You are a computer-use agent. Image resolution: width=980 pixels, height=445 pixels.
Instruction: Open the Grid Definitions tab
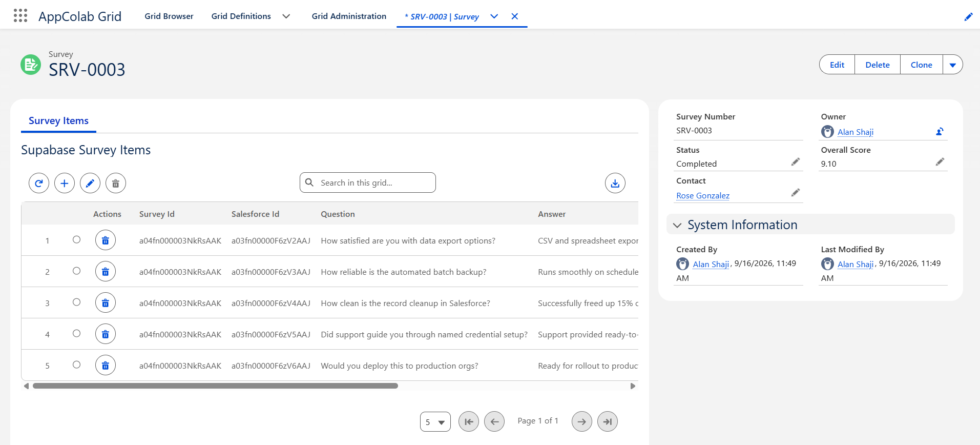coord(241,16)
